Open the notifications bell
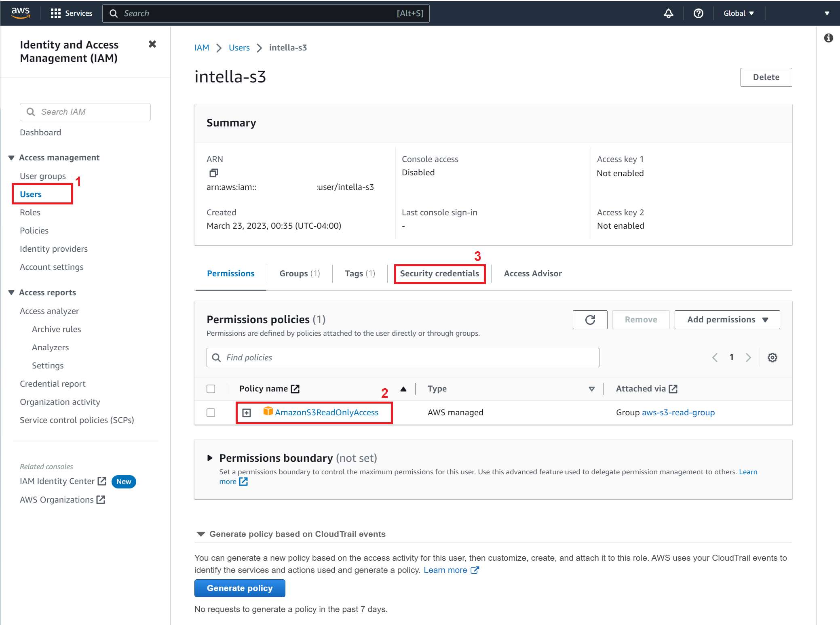The height and width of the screenshot is (625, 840). (x=669, y=13)
